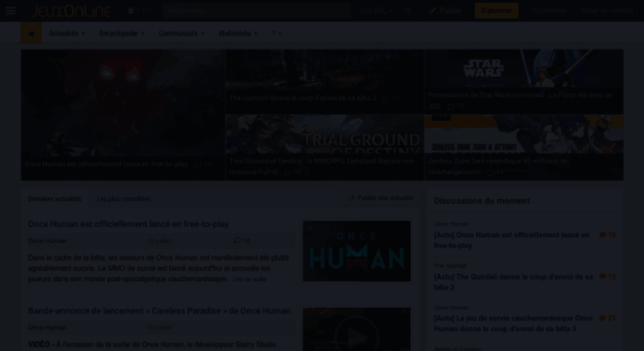The height and width of the screenshot is (351, 644).
Task: Expand the Actualités menu
Action: 67,33
